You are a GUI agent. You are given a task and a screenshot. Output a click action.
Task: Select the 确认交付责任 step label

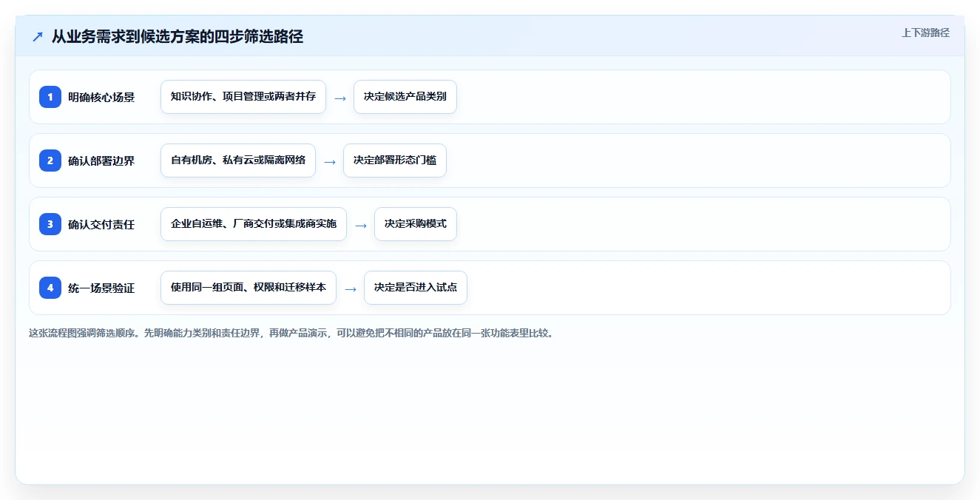click(x=101, y=224)
